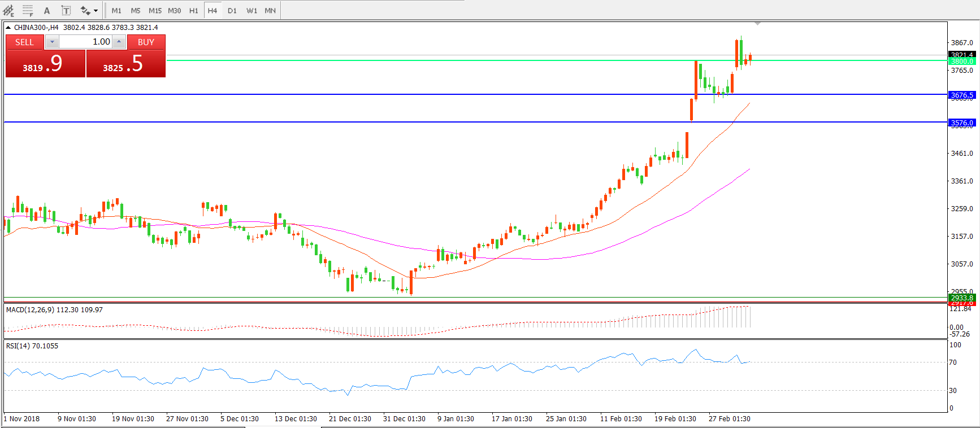Image resolution: width=980 pixels, height=428 pixels.
Task: Select the Text Label tool
Action: tap(66, 10)
